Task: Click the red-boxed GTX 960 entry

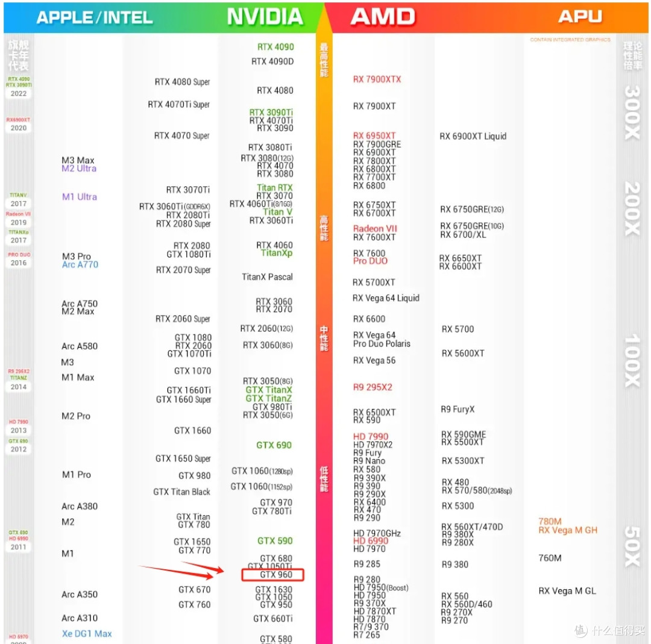Action: 272,575
